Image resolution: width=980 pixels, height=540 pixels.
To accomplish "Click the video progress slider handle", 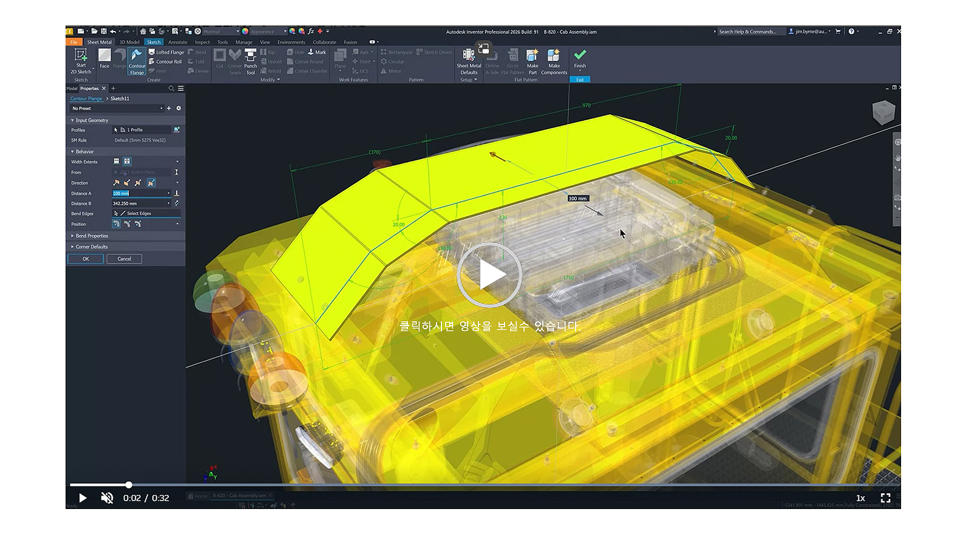I will coord(129,485).
